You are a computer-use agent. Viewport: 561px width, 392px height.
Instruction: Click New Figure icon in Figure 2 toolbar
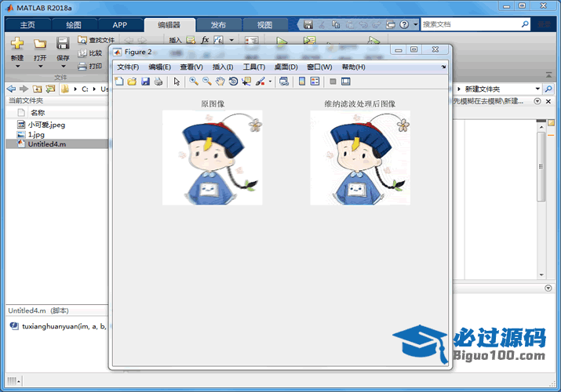119,82
